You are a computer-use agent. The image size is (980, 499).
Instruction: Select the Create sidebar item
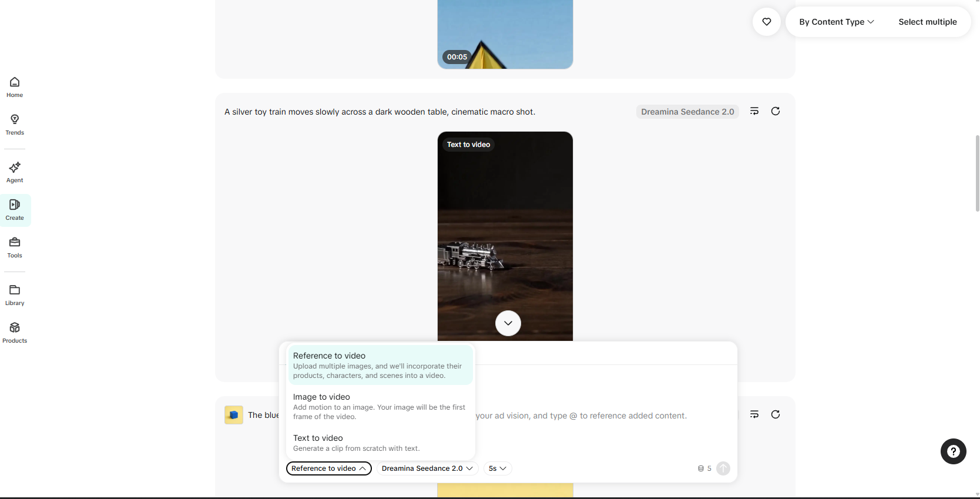pos(15,210)
